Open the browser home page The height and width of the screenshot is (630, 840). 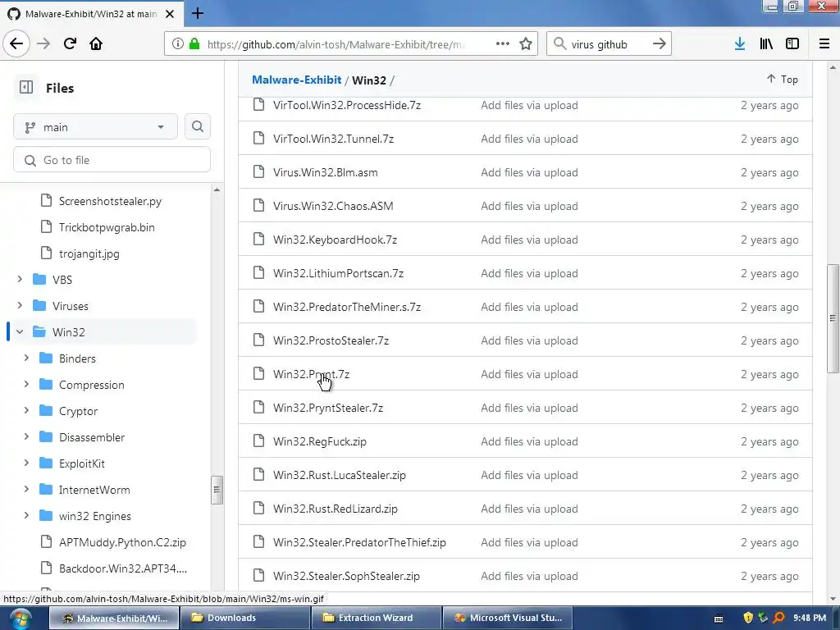[96, 43]
